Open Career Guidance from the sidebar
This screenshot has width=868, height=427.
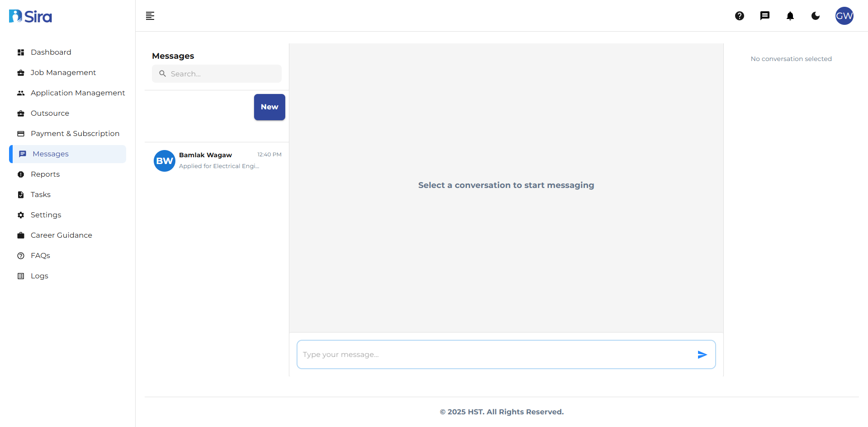click(x=61, y=235)
